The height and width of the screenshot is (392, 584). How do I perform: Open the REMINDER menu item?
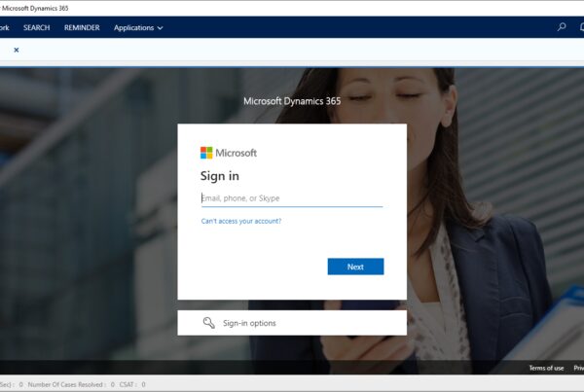pyautogui.click(x=82, y=27)
